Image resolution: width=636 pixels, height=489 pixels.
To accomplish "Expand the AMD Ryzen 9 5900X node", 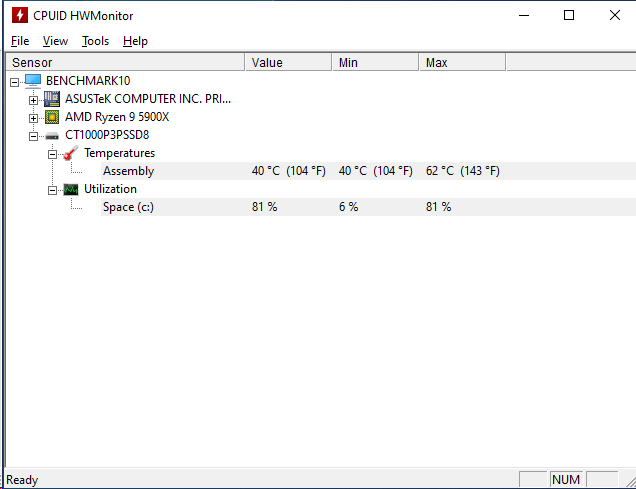I will tap(33, 118).
